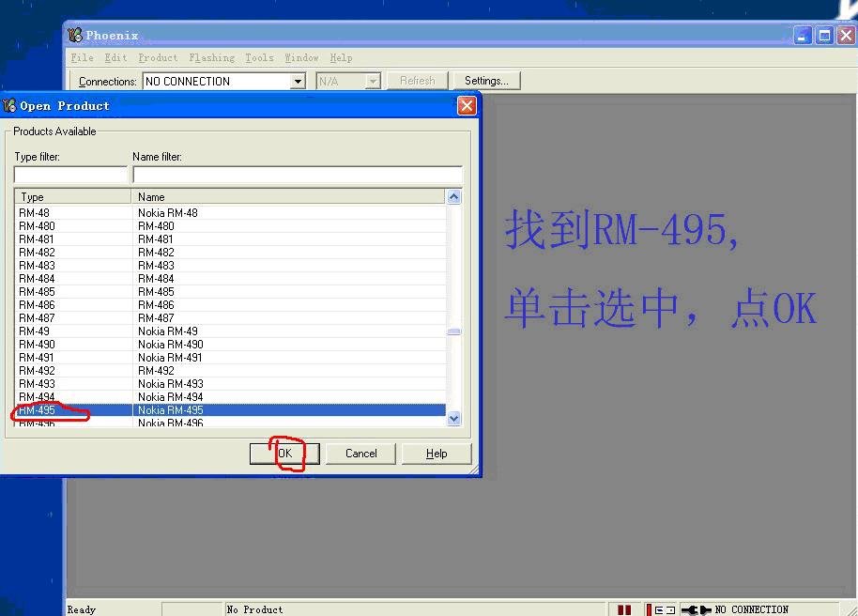Click the NO CONNECTION status indicator

(x=754, y=608)
